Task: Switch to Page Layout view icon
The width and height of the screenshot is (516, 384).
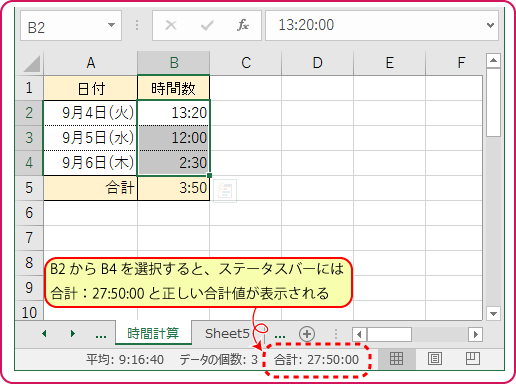Action: [x=435, y=359]
